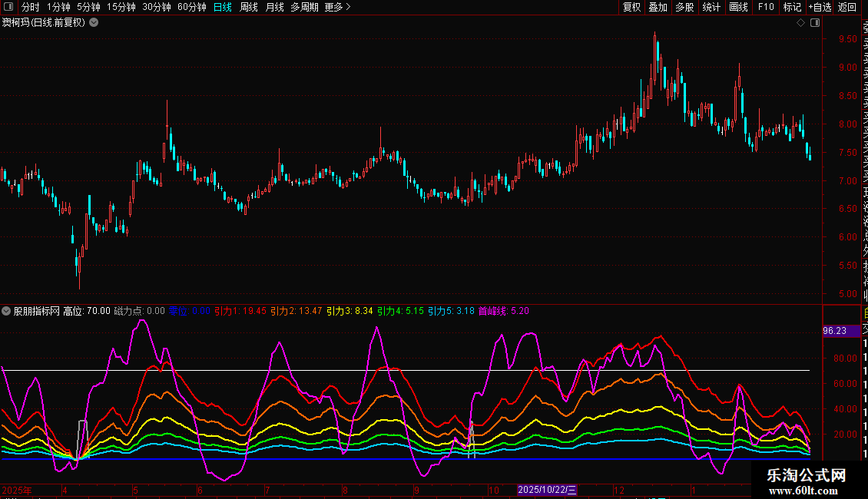The width and height of the screenshot is (868, 499).
Task: Switch to 周线 weekly chart
Action: pyautogui.click(x=249, y=7)
